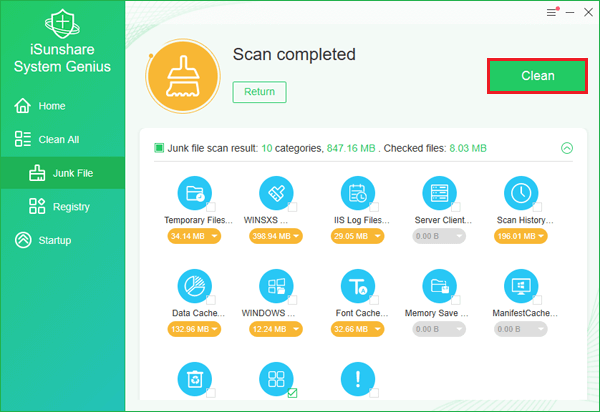Open the hamburger menu icon
This screenshot has height=412, width=600.
coord(551,13)
